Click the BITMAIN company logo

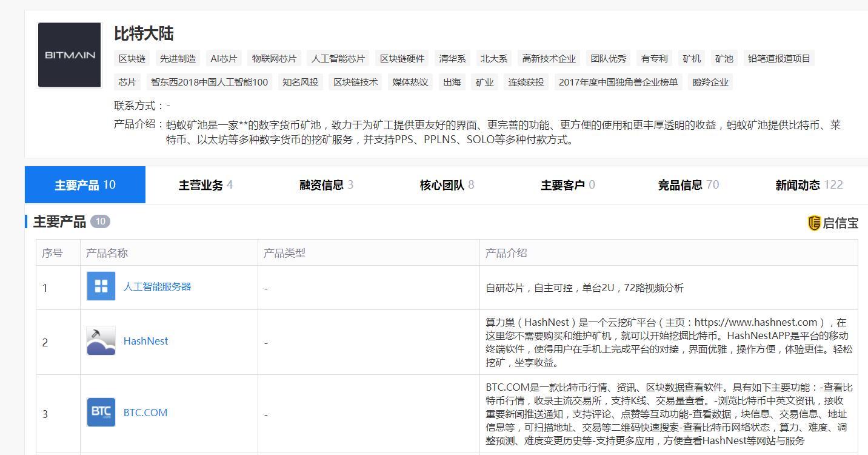coord(69,55)
